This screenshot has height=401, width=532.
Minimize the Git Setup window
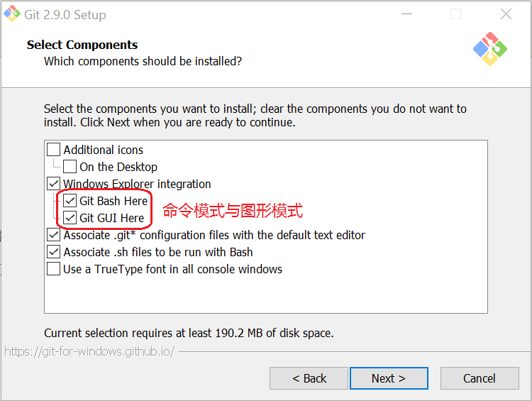(406, 14)
